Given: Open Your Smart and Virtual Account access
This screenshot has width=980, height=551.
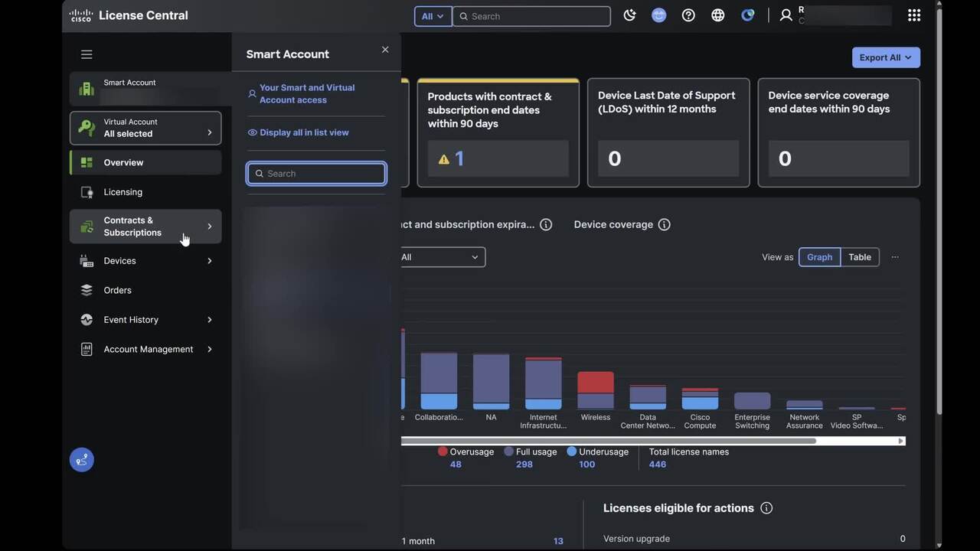Looking at the screenshot, I should click(306, 93).
